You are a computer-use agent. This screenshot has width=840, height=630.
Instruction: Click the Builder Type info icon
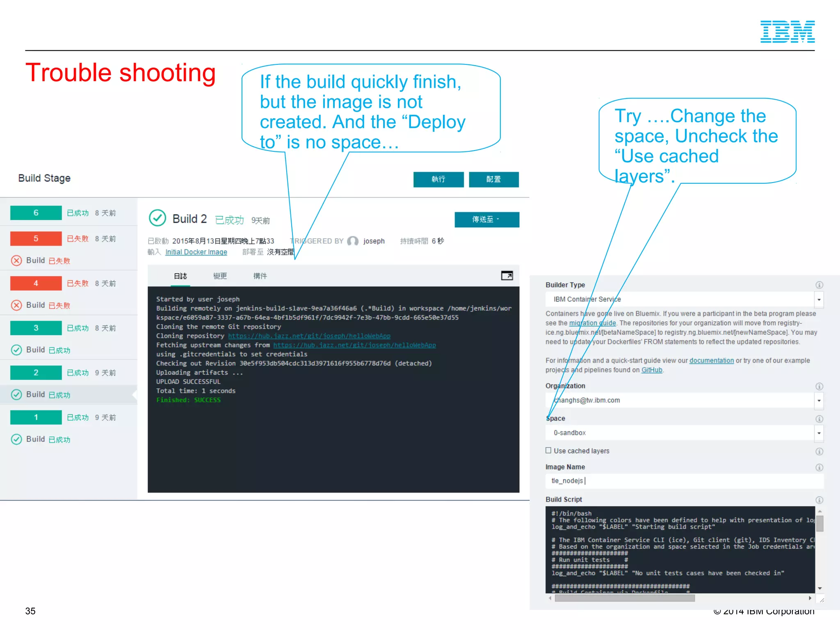tap(819, 285)
